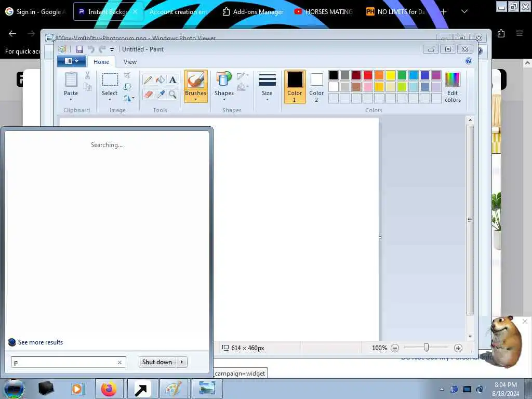Click the Cut scissors icon
Viewport: 532px width, 399px height.
(87, 75)
